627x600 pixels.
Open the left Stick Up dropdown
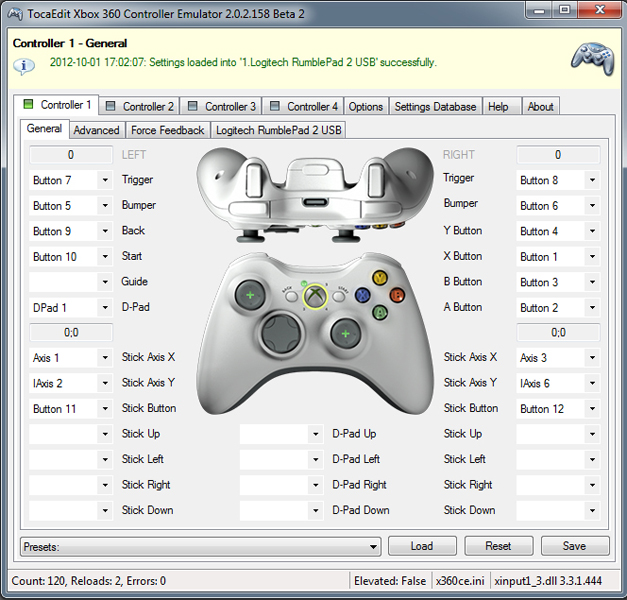coord(71,434)
